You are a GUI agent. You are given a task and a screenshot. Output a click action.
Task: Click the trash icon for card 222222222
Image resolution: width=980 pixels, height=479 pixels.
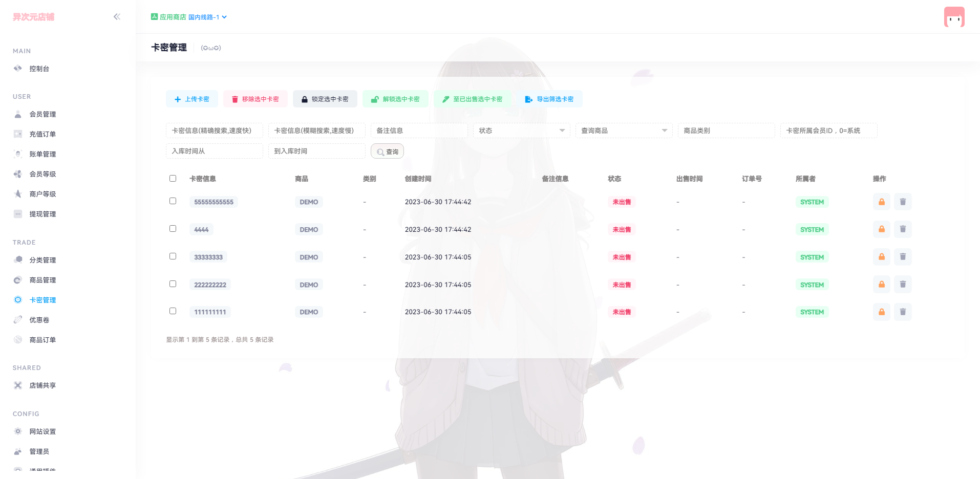[x=902, y=285]
